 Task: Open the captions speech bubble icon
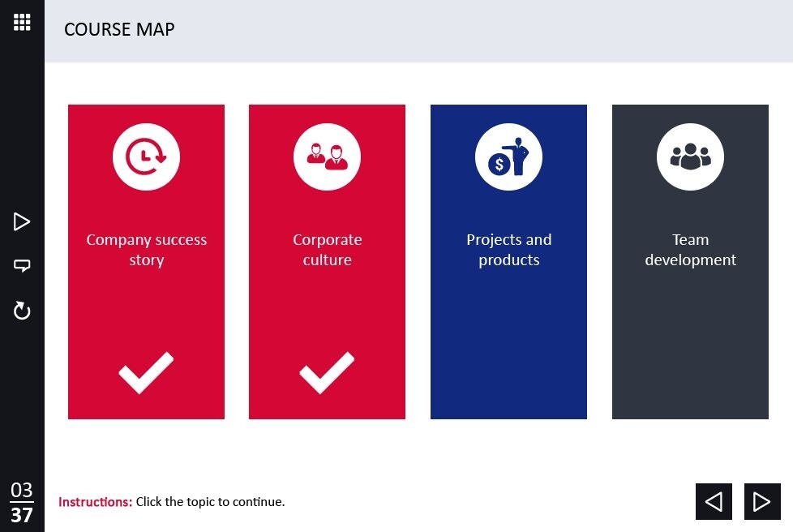[x=22, y=265]
